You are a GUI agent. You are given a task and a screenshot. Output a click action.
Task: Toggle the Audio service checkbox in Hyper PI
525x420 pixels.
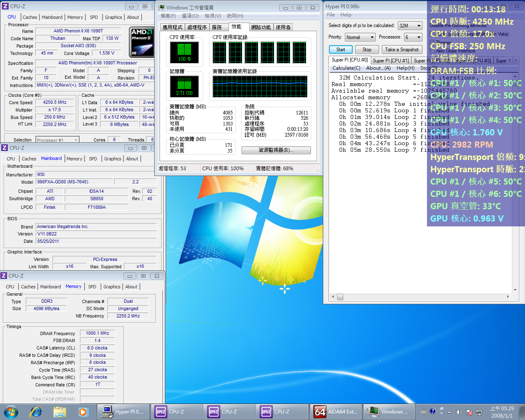pos(432,34)
